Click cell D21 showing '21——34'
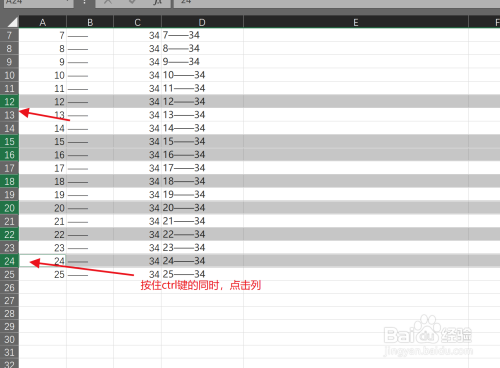Viewport: 500px width, 368px height. [202, 221]
